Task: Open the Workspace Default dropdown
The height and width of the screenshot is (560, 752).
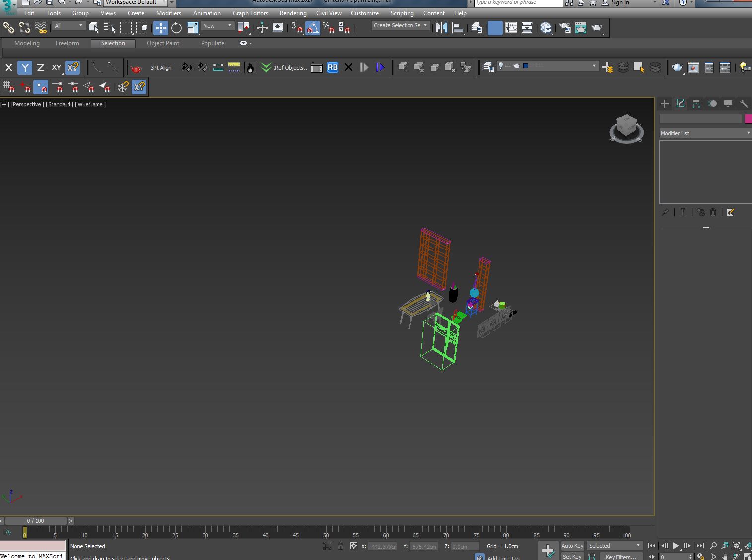Action: click(x=136, y=2)
